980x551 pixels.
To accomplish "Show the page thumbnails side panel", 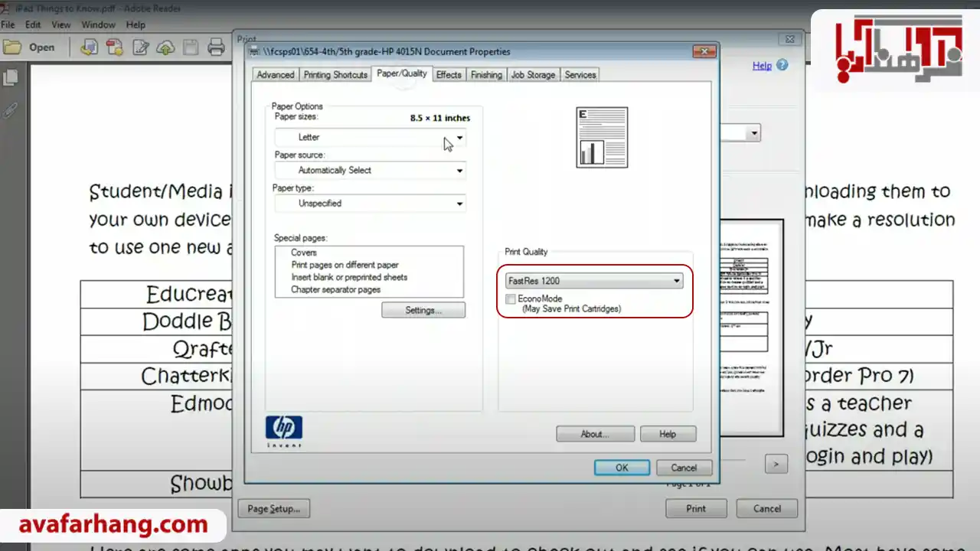I will click(x=11, y=77).
